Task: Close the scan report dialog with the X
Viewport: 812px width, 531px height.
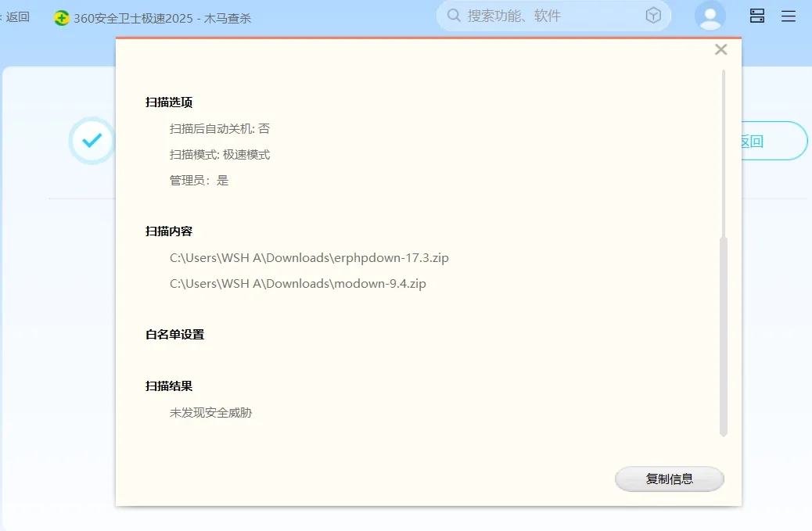Action: tap(720, 48)
